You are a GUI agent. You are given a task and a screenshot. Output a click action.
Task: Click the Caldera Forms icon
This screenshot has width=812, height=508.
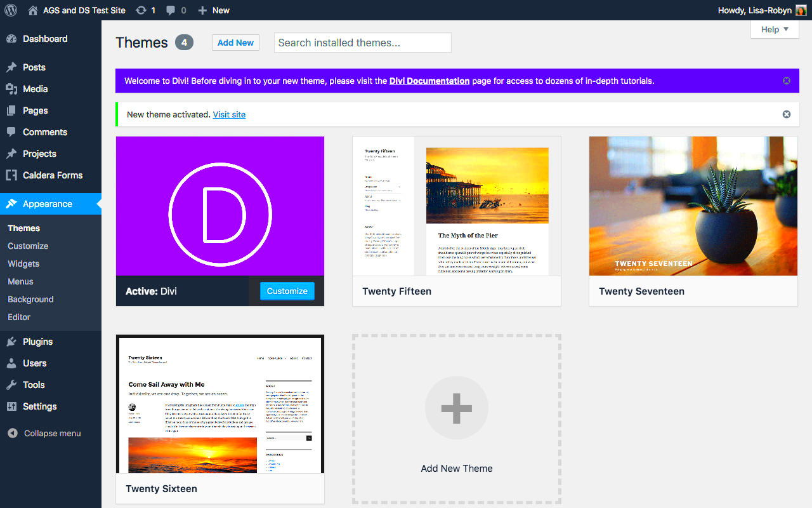(x=11, y=175)
